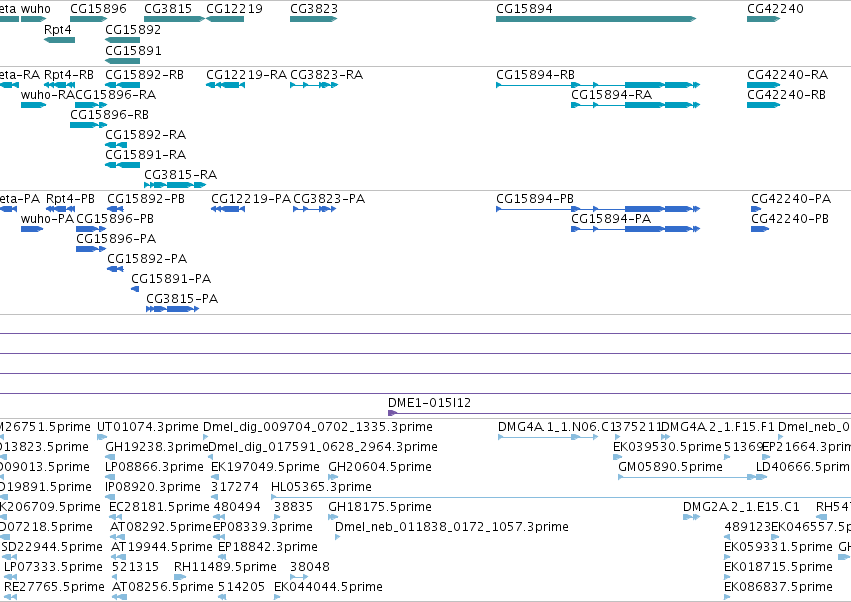Image resolution: width=851 pixels, height=602 pixels.
Task: Click protein 'CG15891-PA'
Action: coord(171,278)
